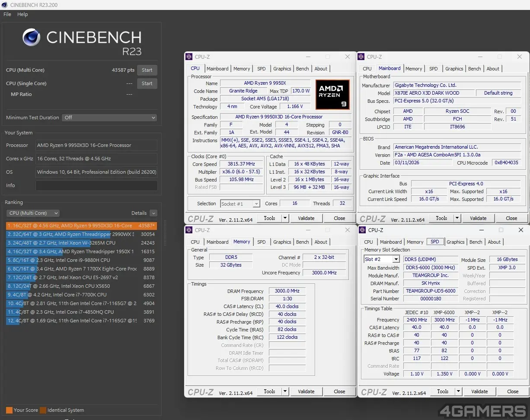The height and width of the screenshot is (420, 530).
Task: Click the Core Speed value 3815.37 MHz
Action: 241,164
